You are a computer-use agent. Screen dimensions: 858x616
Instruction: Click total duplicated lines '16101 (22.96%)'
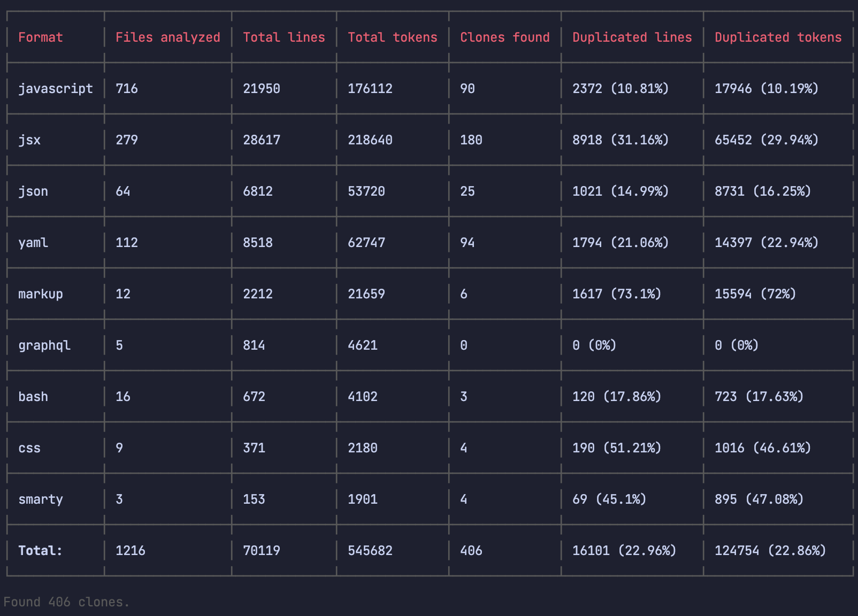coord(625,551)
